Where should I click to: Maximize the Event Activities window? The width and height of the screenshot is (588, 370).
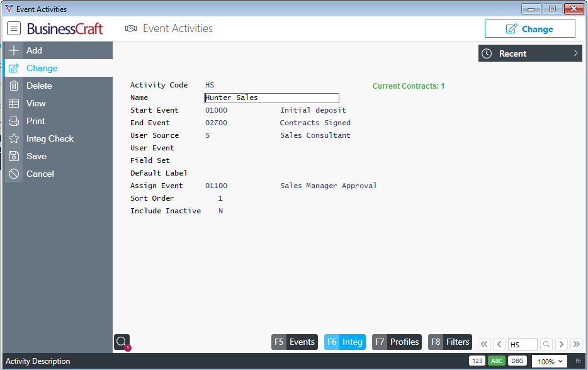552,9
